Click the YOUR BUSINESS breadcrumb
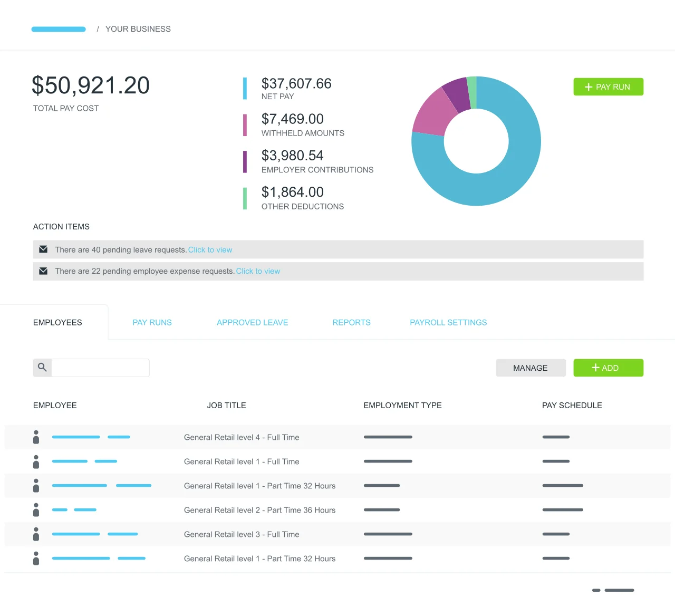The width and height of the screenshot is (675, 616). [138, 29]
